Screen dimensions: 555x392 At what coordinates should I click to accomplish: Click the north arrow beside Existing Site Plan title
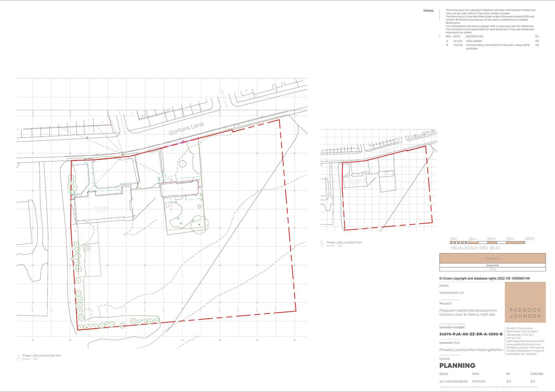[19, 359]
